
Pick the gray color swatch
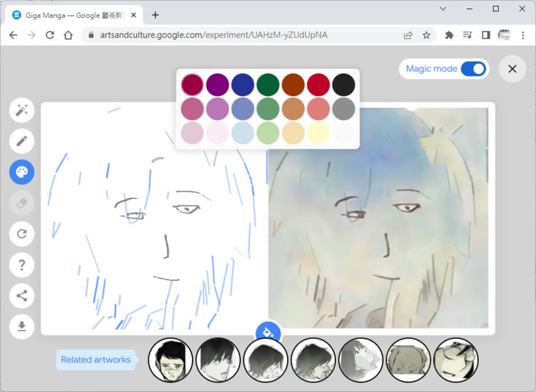click(x=343, y=108)
